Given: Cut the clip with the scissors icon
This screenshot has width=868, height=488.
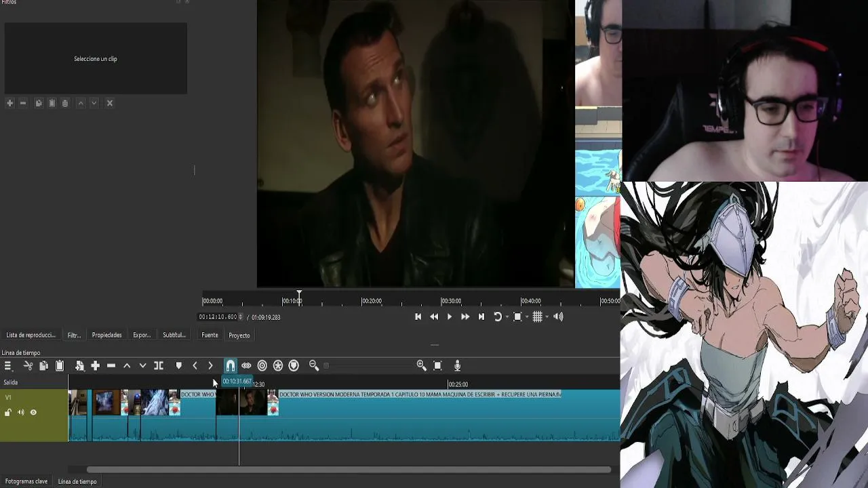Looking at the screenshot, I should click(x=28, y=366).
